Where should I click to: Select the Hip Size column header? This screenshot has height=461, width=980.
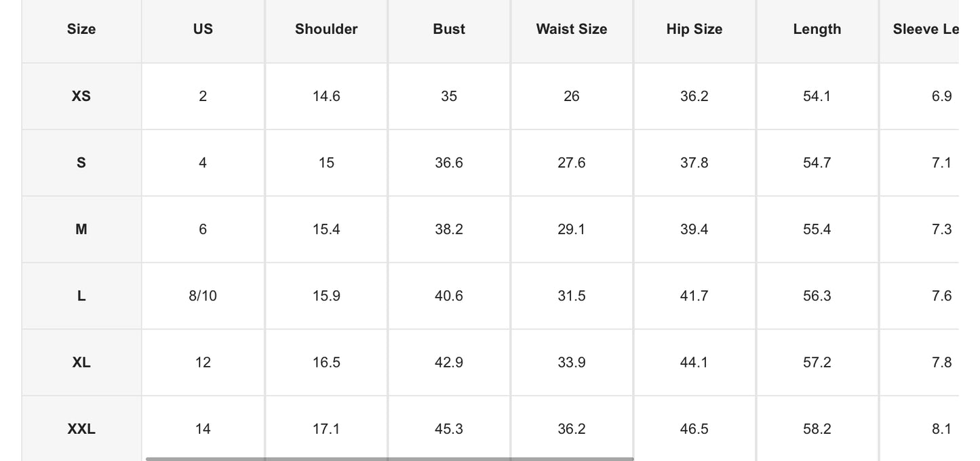(694, 29)
